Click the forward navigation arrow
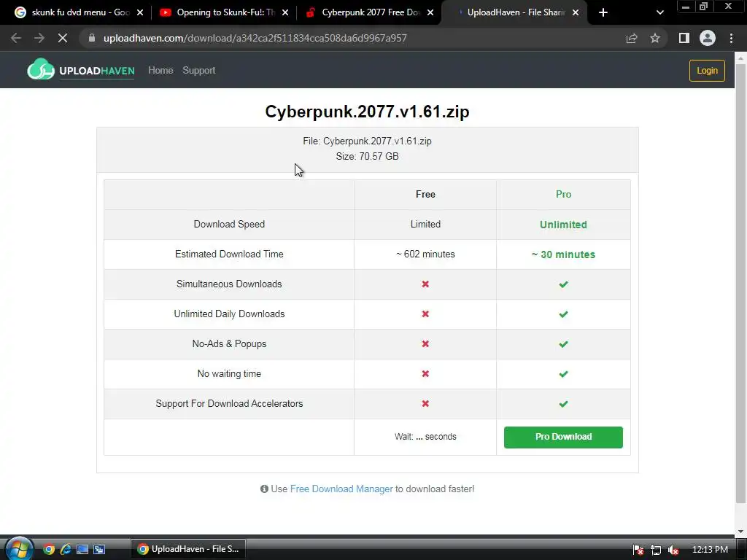The height and width of the screenshot is (560, 747). coord(39,38)
